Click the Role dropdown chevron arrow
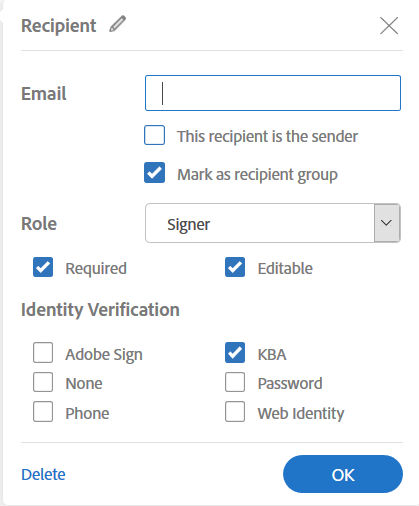This screenshot has width=419, height=506. tap(387, 223)
